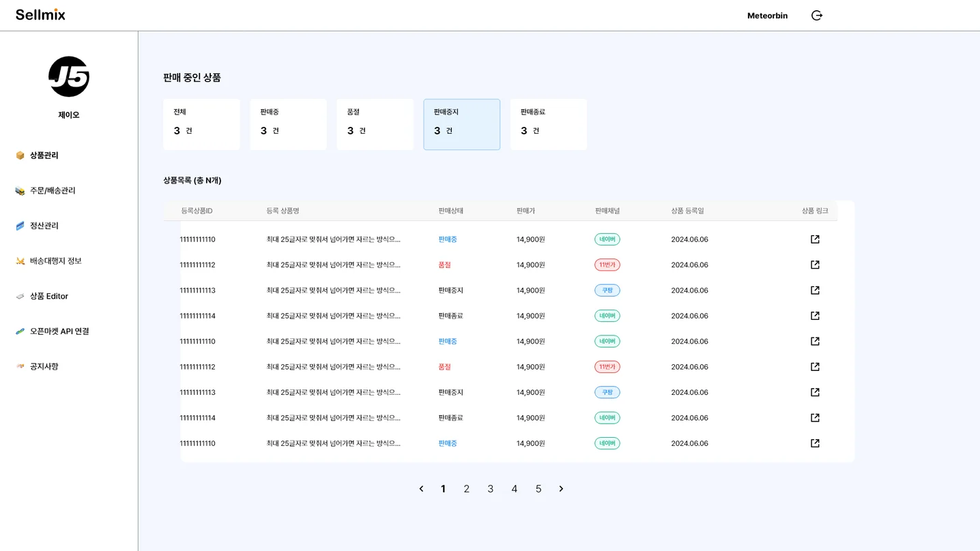Image resolution: width=980 pixels, height=551 pixels.
Task: Open product link icon in fourth table row
Action: click(x=815, y=316)
